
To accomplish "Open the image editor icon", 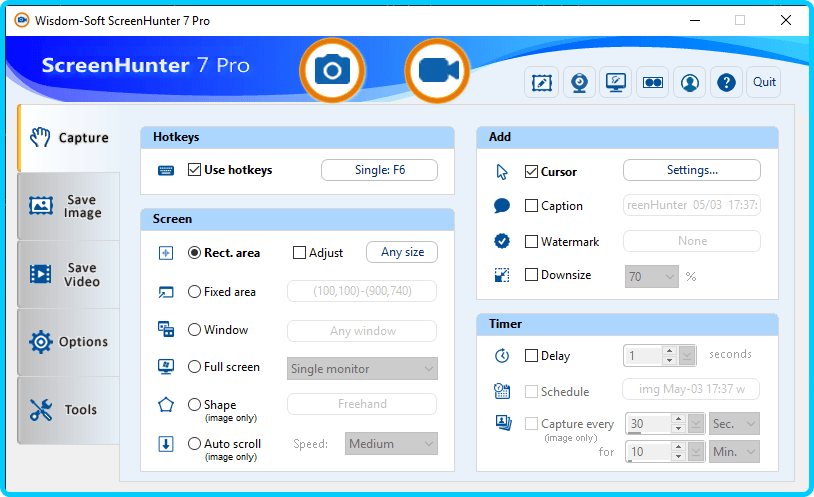I will 542,82.
